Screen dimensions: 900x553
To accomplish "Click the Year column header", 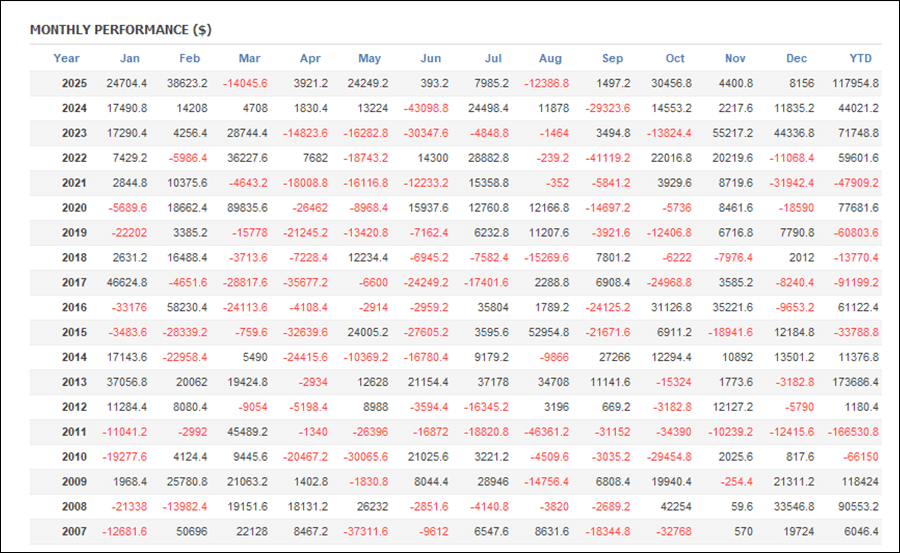I will click(66, 58).
